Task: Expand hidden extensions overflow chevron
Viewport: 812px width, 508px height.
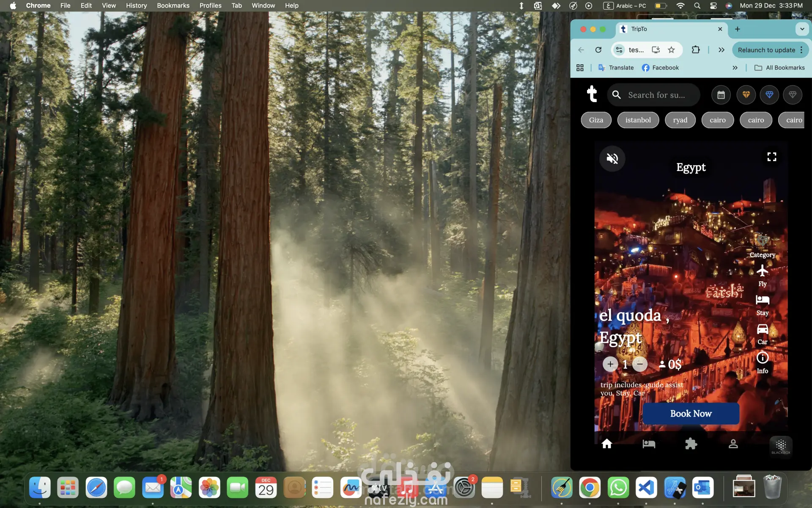Action: click(721, 50)
